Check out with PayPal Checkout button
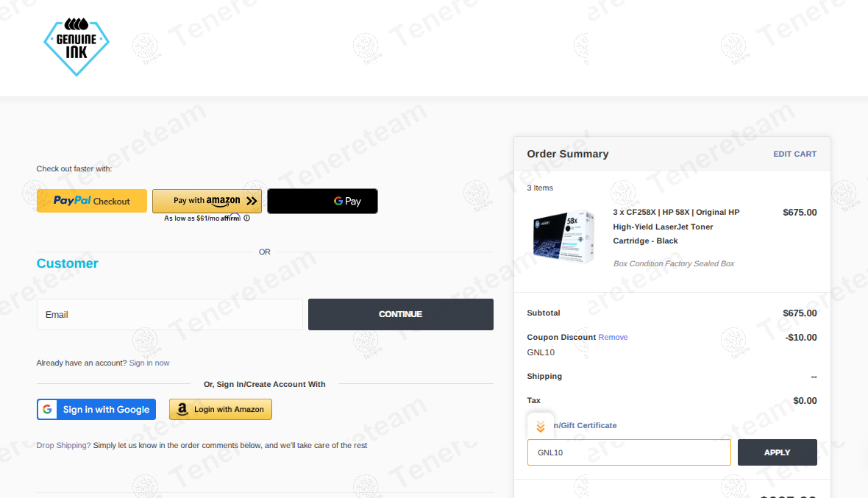Image resolution: width=868 pixels, height=498 pixels. click(x=92, y=201)
